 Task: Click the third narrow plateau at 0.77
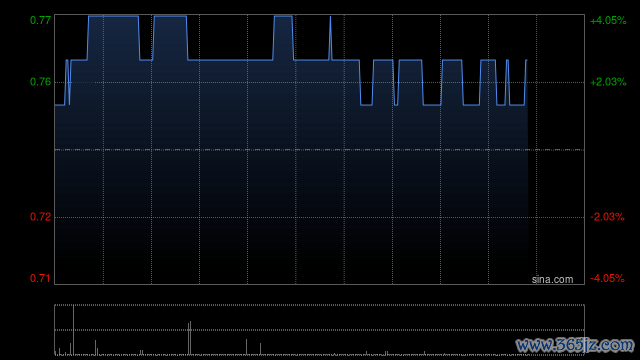(x=283, y=16)
